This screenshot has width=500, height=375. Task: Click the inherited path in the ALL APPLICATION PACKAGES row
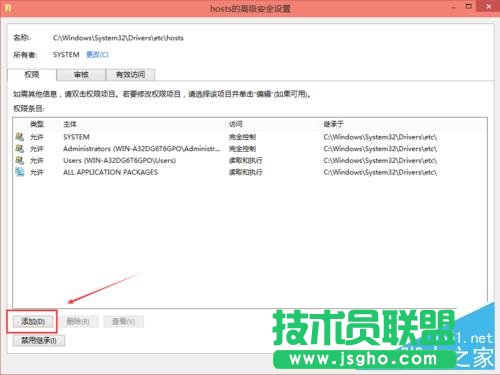tap(380, 172)
